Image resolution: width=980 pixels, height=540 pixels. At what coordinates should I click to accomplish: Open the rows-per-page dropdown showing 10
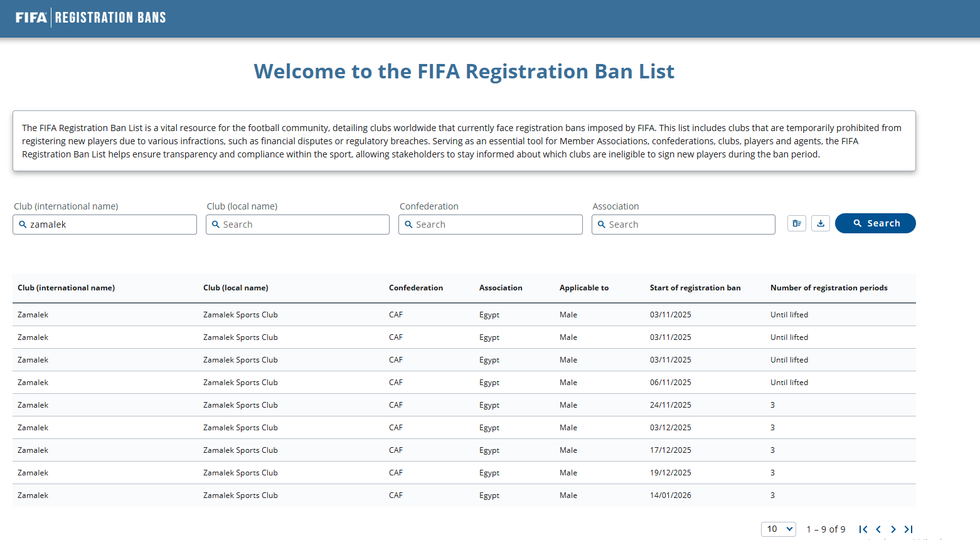pos(779,529)
